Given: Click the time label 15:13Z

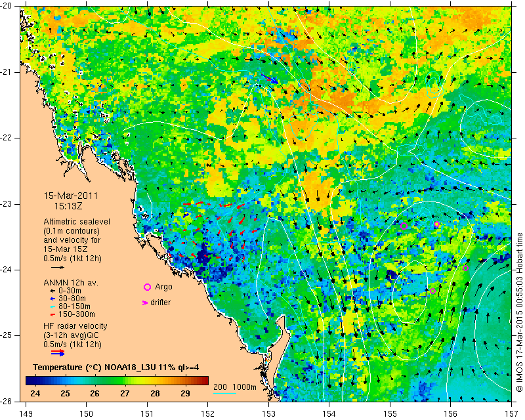Looking at the screenshot, I should (x=68, y=206).
